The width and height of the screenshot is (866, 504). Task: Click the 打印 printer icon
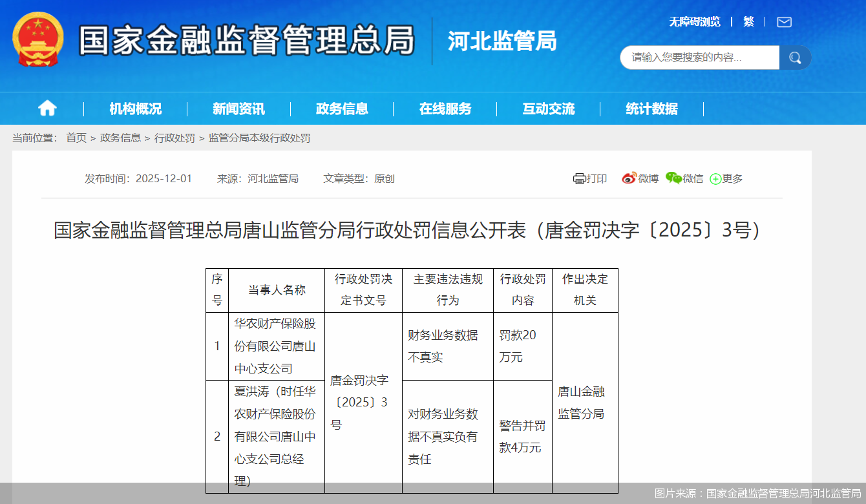click(579, 178)
